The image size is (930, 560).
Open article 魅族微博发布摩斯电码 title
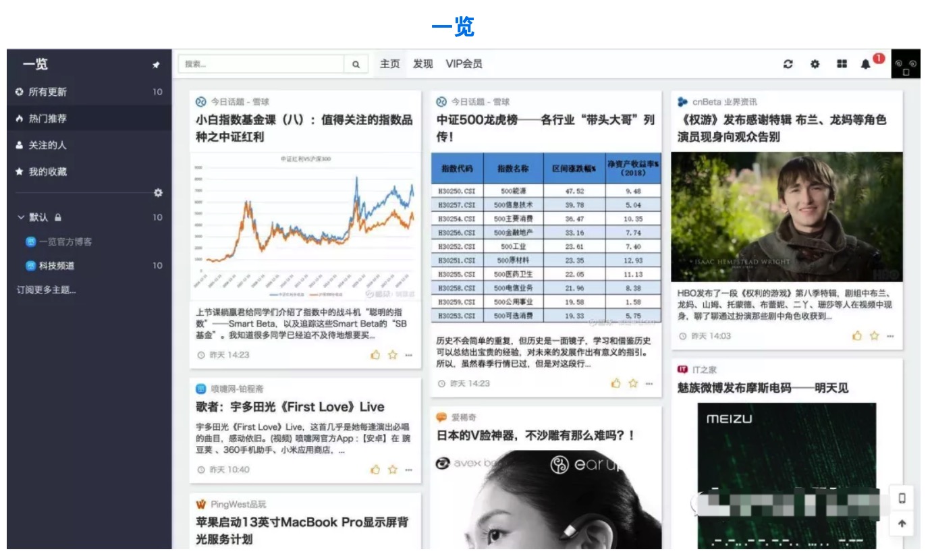click(763, 388)
